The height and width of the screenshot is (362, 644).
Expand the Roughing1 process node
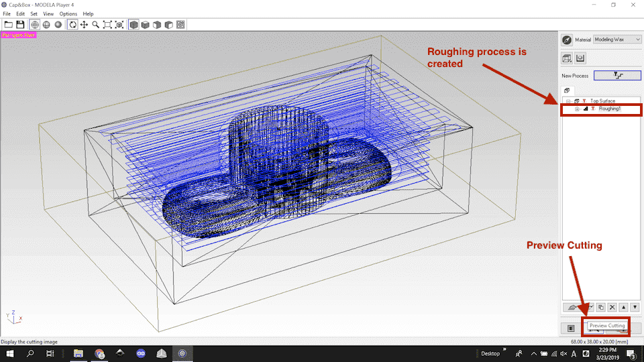click(x=577, y=109)
